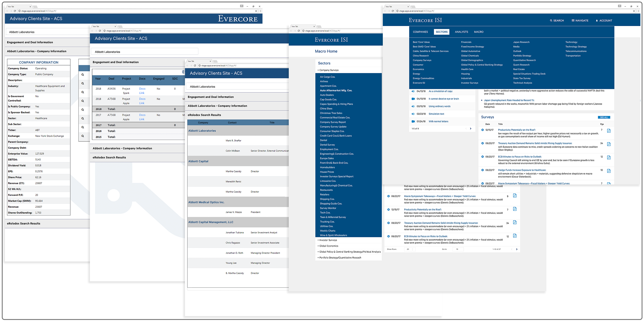Click PDF icon for Productivity Potentially survey row
Screen dimensions: 644x322
pyautogui.click(x=609, y=131)
